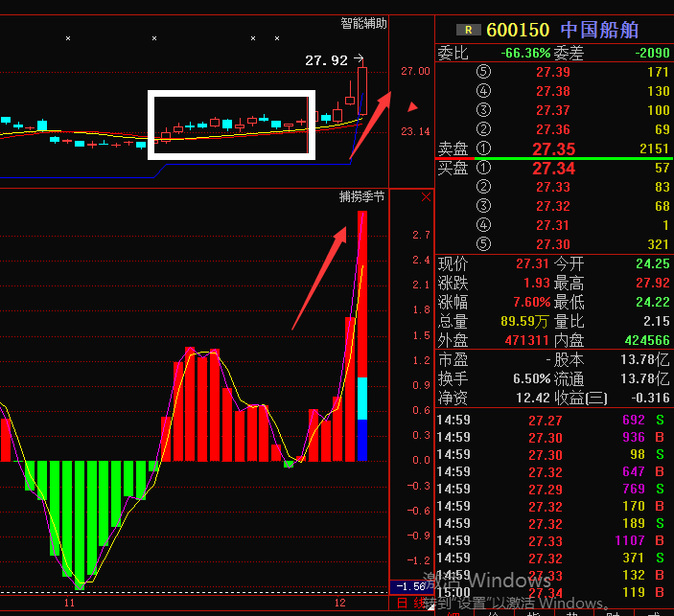Click the red-green 委比 bar between 卖盘 and 买盘

pos(554,159)
